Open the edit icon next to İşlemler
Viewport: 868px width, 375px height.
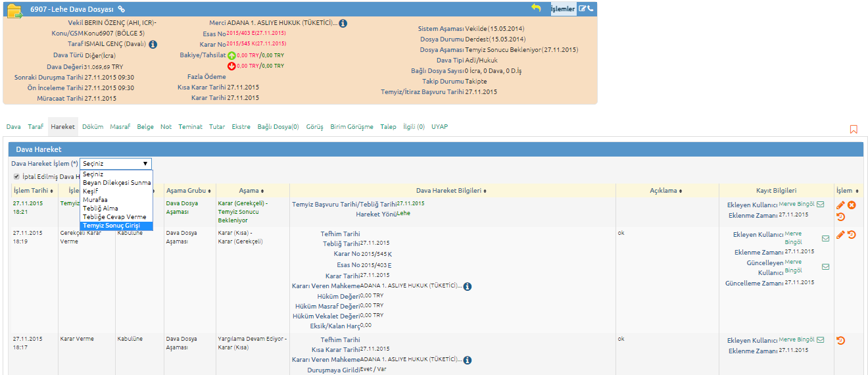point(582,9)
